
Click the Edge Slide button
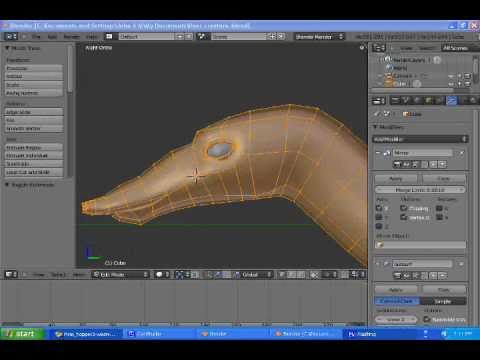(34, 112)
